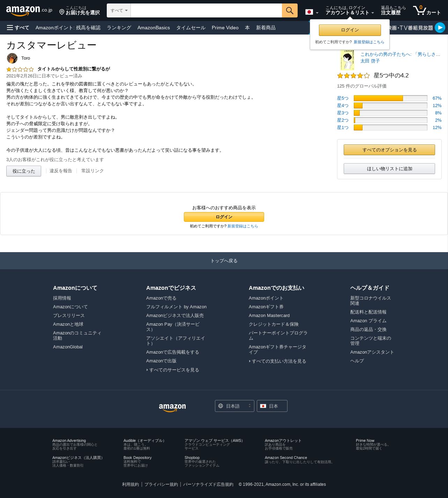Click the Amazon.co.jp logo
448x498 pixels.
pyautogui.click(x=29, y=10)
